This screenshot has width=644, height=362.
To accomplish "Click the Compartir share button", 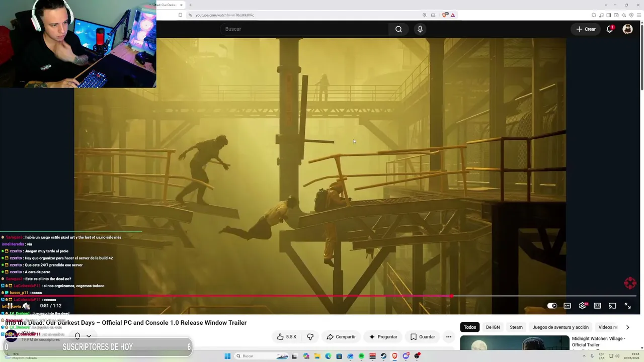I will point(341,337).
